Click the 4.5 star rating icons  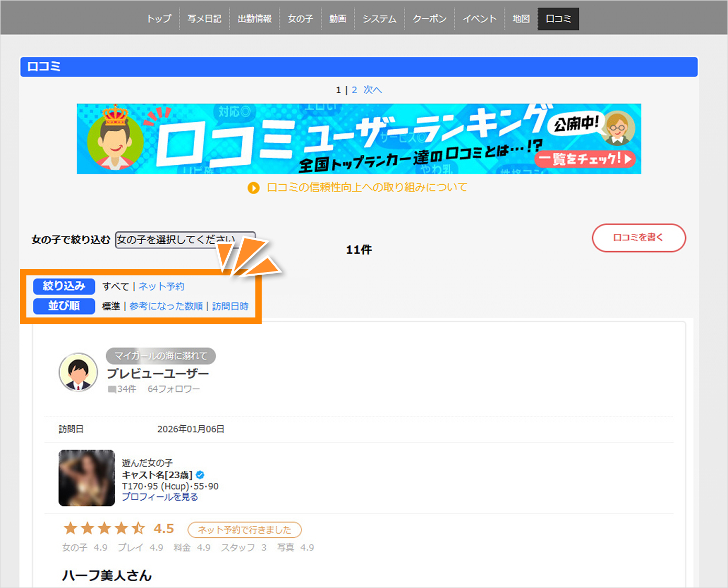click(104, 528)
